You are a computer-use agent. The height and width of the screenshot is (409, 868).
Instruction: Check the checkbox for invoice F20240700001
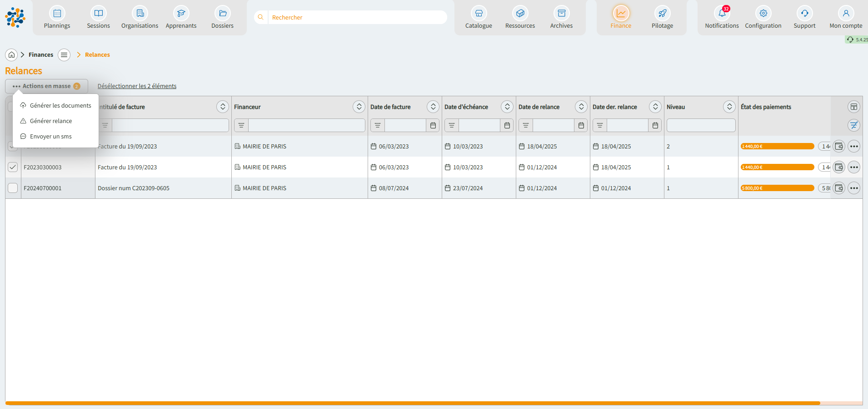(13, 188)
